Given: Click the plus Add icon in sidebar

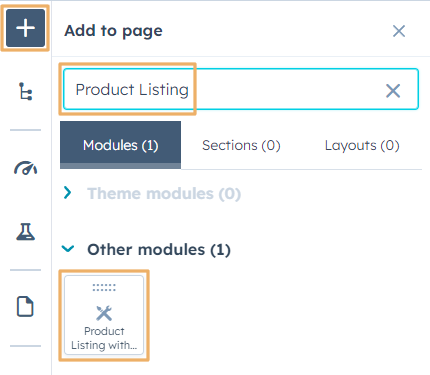Looking at the screenshot, I should pos(25,28).
